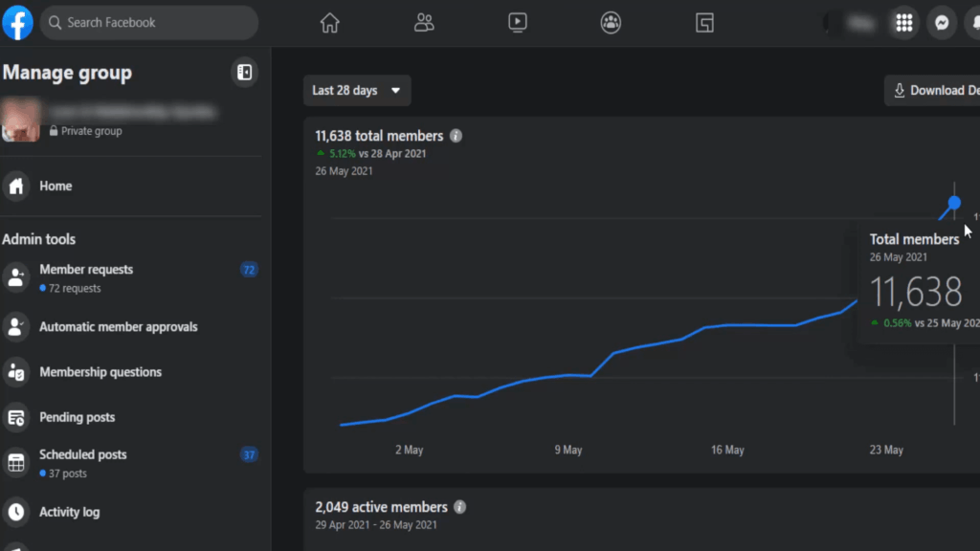Open Automatic member approvals
Viewport: 980px width, 551px height.
pos(131,327)
